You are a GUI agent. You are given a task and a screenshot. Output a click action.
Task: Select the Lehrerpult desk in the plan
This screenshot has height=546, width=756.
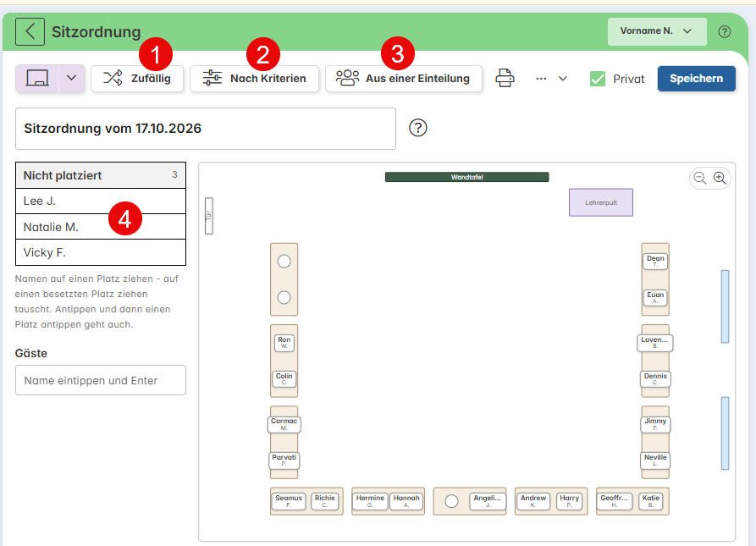[x=601, y=202]
